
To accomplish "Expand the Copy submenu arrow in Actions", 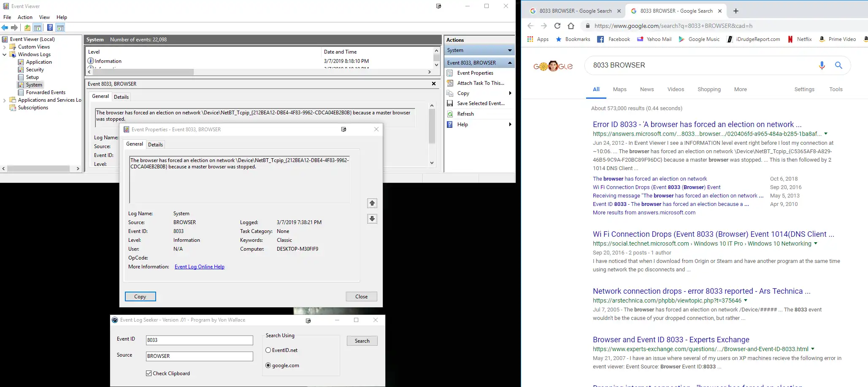I will coord(510,93).
